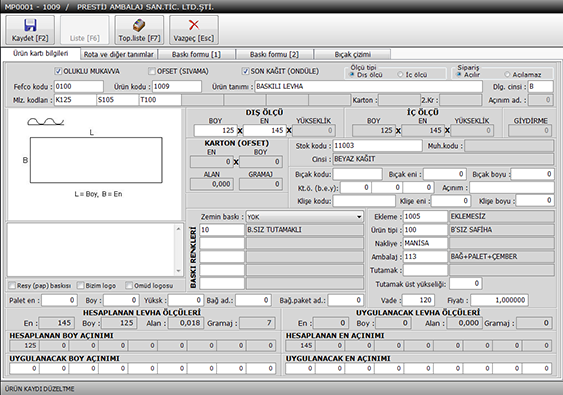The image size is (563, 395).
Task: Click the notes text area
Action: tap(91, 250)
